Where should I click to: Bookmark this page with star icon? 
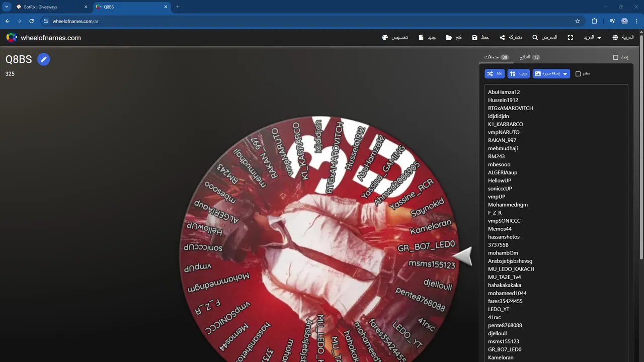(578, 21)
